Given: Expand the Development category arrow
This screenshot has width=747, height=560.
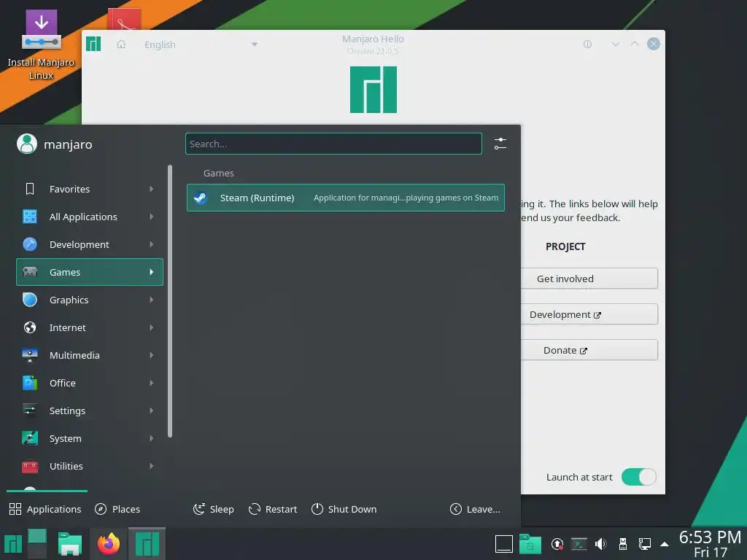Looking at the screenshot, I should click(x=152, y=244).
